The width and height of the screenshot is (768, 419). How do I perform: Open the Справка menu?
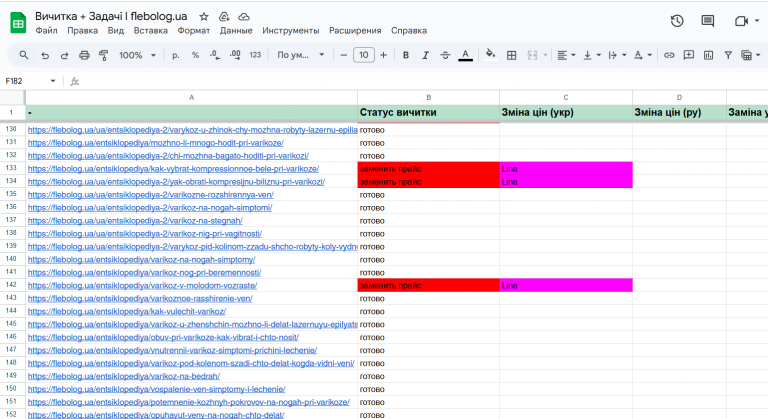(409, 30)
